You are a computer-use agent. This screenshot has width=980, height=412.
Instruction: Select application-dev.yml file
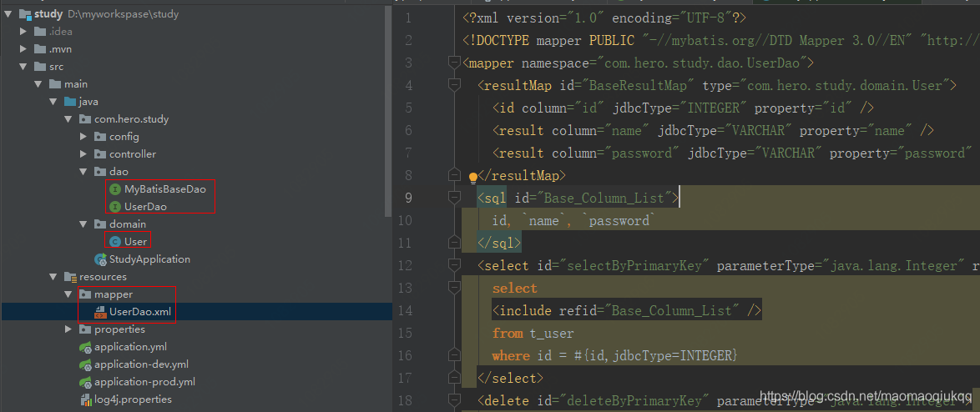141,364
